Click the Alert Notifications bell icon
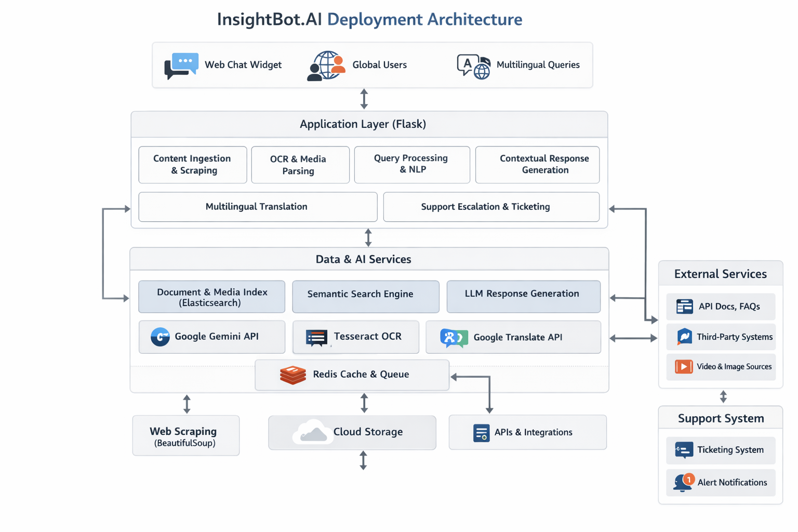Viewport: 798px width, 532px height. (x=684, y=483)
